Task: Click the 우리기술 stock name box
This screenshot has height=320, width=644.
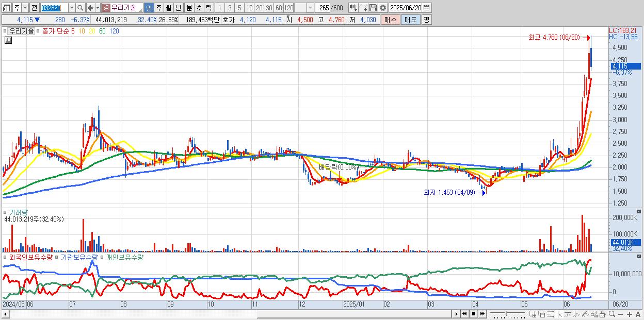Action: [126, 8]
